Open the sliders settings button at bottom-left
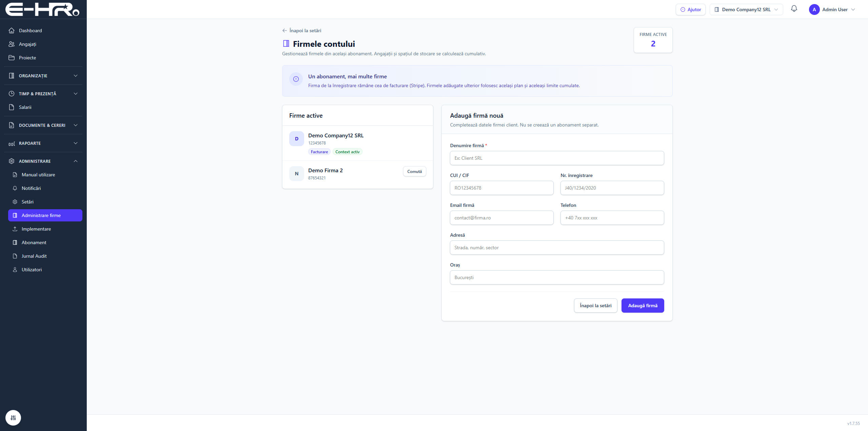 coord(13,418)
